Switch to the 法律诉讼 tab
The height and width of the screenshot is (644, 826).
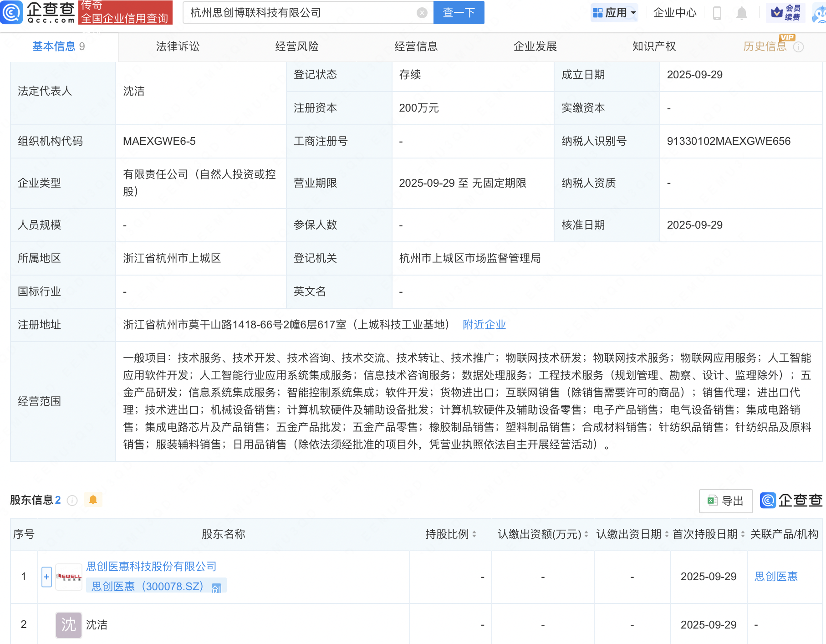[177, 46]
